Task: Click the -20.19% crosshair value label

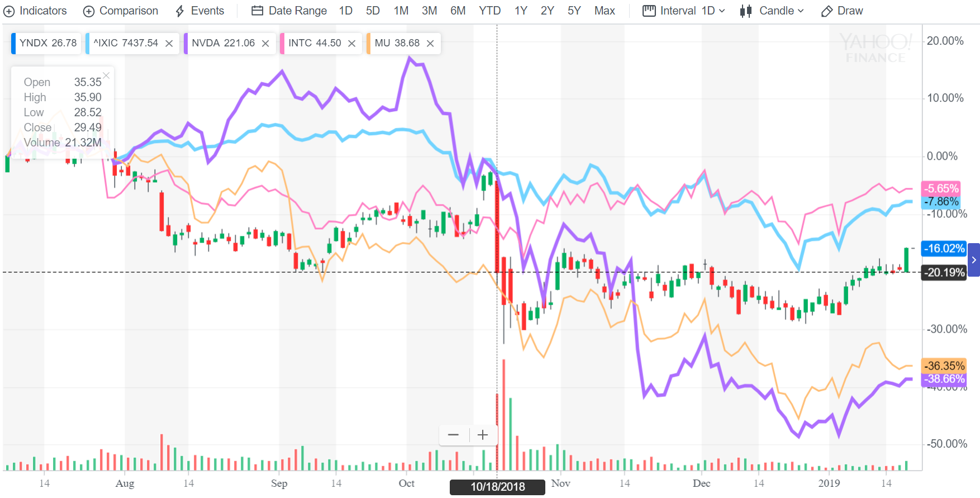Action: [944, 273]
